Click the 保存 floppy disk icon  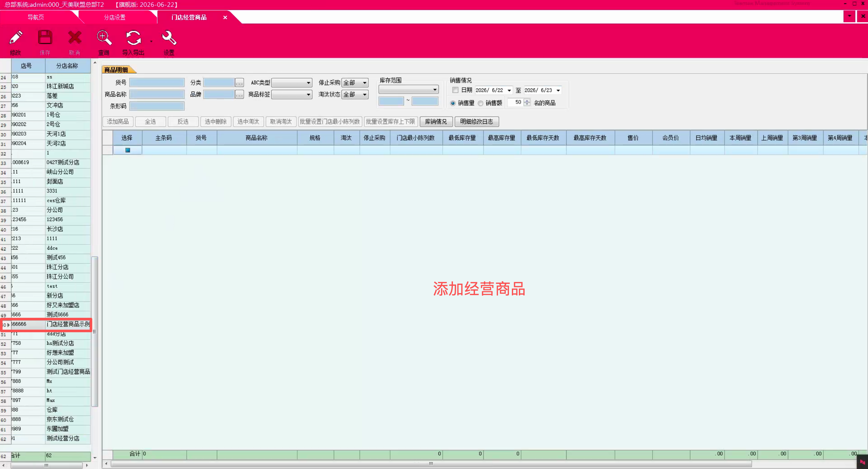tap(45, 38)
